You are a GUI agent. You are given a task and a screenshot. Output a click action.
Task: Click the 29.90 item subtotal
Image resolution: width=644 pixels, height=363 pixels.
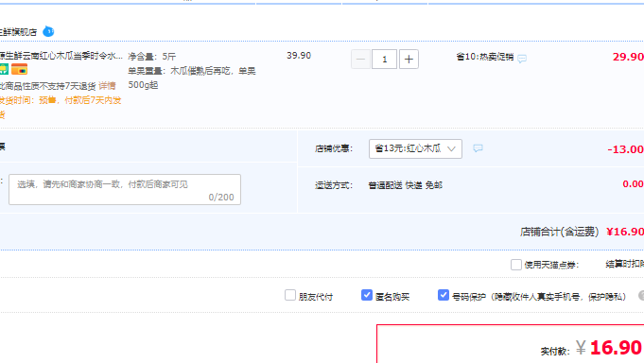pyautogui.click(x=628, y=57)
